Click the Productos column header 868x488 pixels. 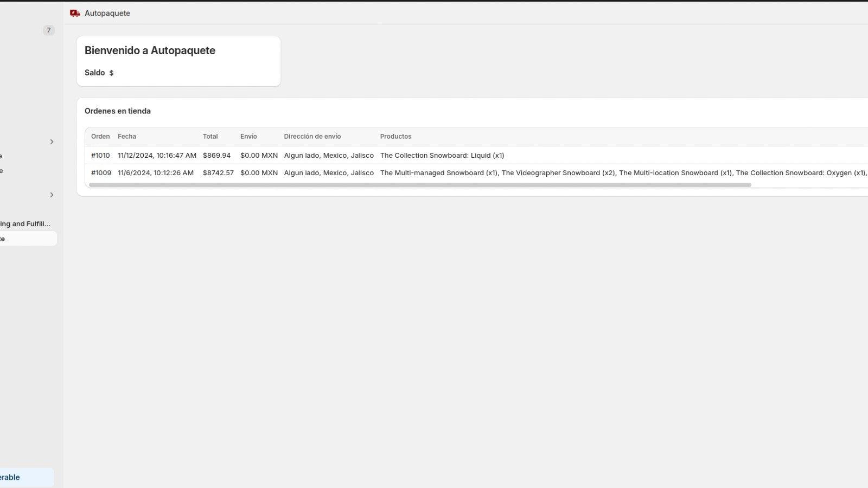[x=395, y=137]
